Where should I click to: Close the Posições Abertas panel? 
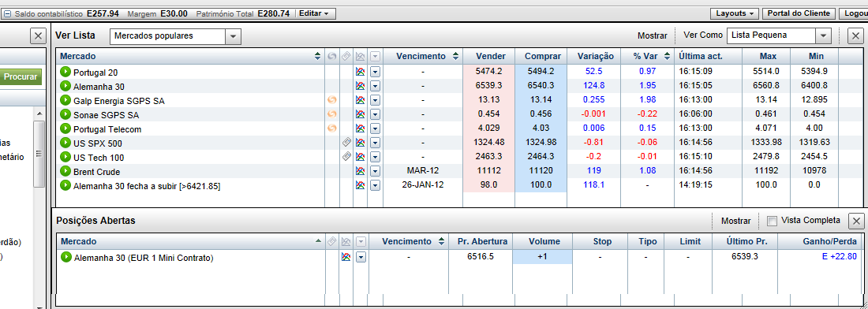pos(856,222)
